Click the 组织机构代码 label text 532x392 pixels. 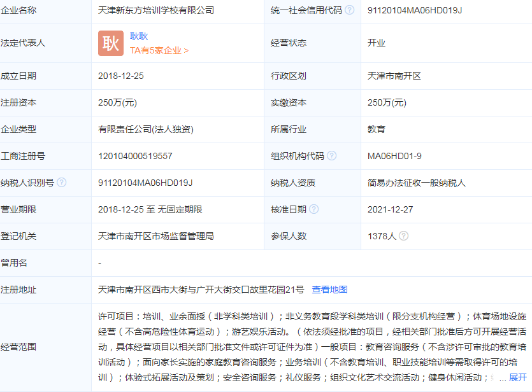coord(298,156)
